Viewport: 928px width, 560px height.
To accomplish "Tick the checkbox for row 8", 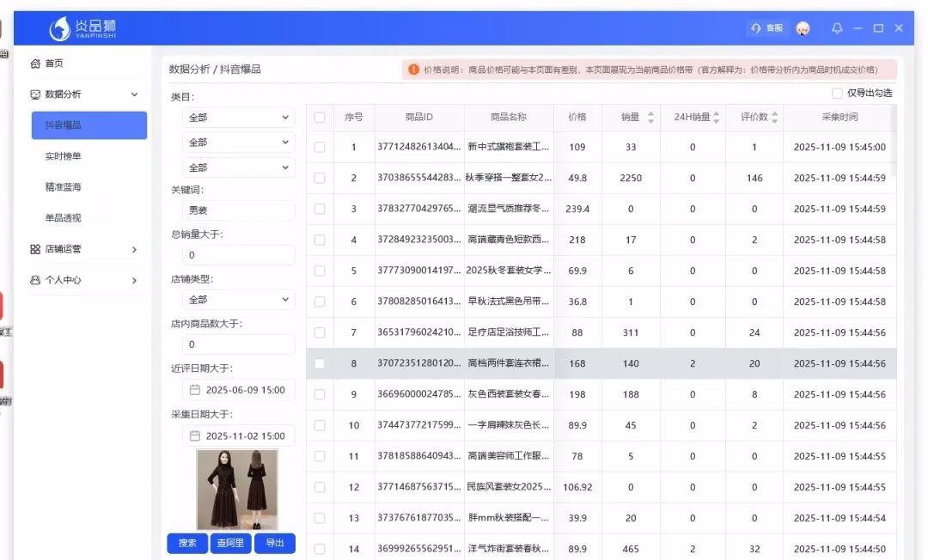I will click(320, 363).
